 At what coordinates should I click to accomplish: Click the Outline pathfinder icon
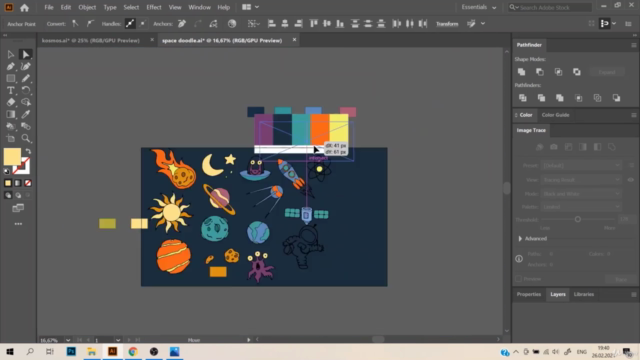tap(597, 98)
